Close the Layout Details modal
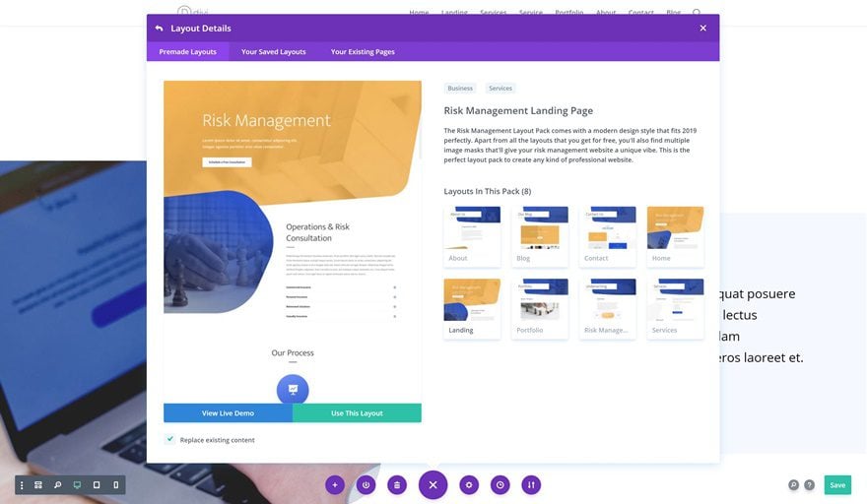 pos(702,29)
